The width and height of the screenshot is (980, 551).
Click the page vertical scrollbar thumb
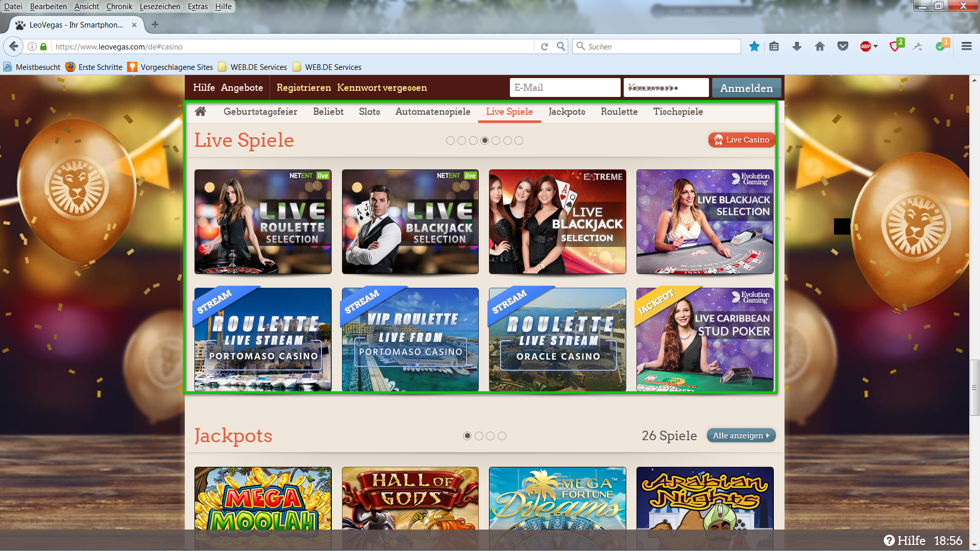[x=974, y=388]
